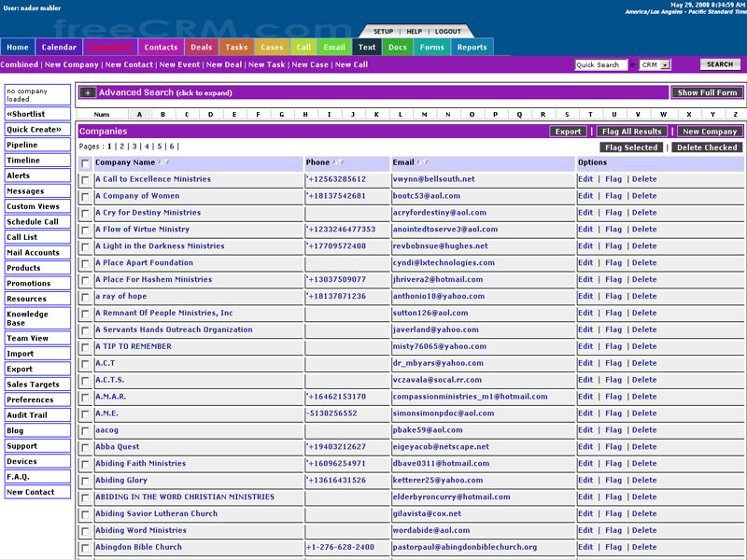
Task: Sort Email column descending arrow
Action: (x=426, y=162)
